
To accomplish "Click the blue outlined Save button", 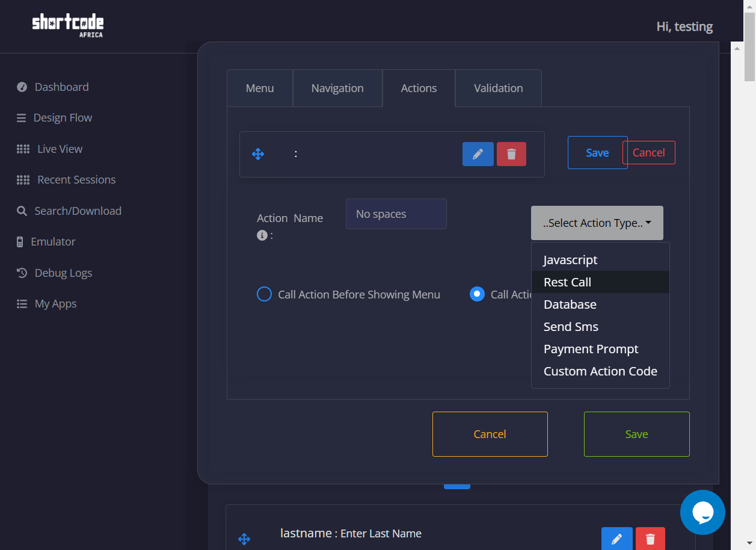I will tap(597, 153).
